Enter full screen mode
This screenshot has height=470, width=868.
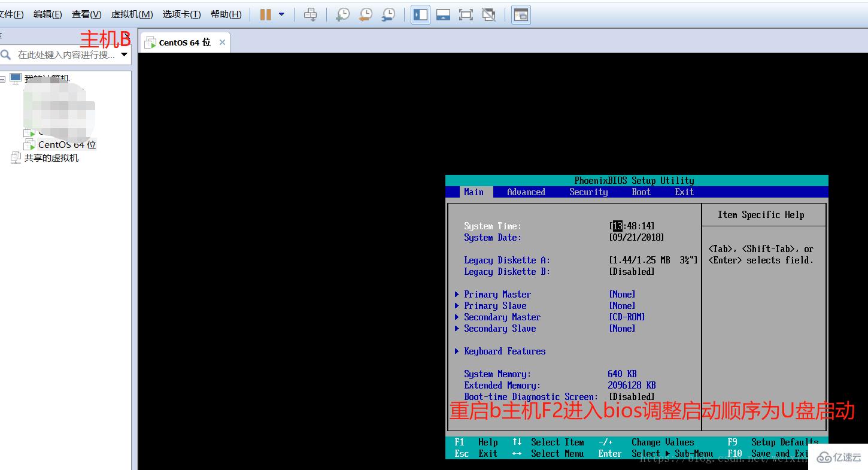click(466, 14)
